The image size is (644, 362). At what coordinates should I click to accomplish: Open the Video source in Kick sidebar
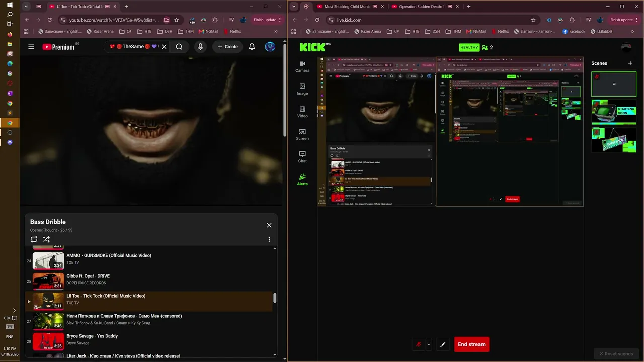tap(302, 112)
